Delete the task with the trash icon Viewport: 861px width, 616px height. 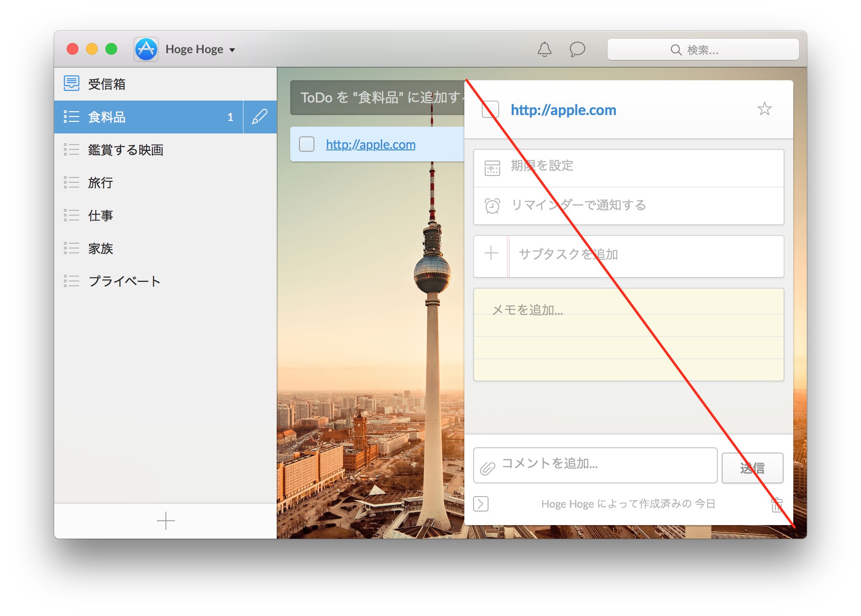click(776, 504)
